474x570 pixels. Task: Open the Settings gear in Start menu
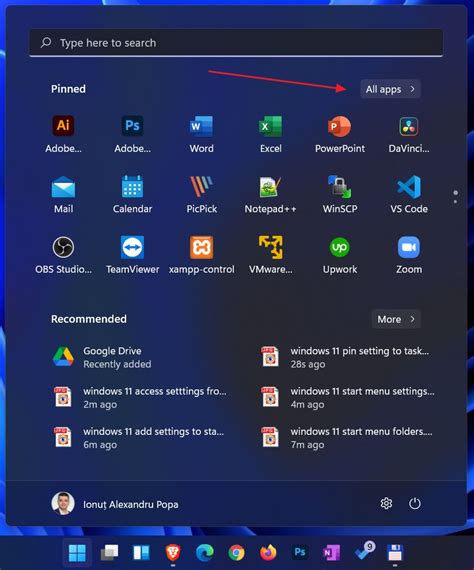386,503
